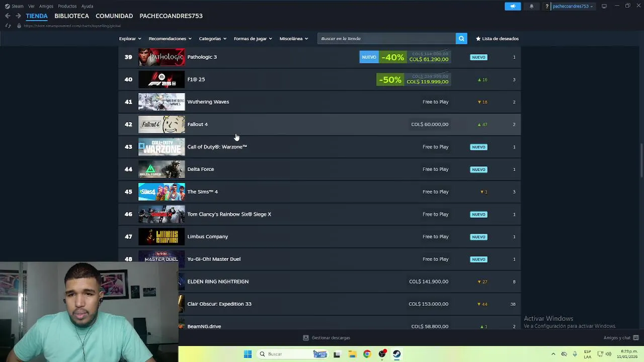Click the page vertical scrollbar thumb
Viewport: 644px width, 362px height.
641,160
